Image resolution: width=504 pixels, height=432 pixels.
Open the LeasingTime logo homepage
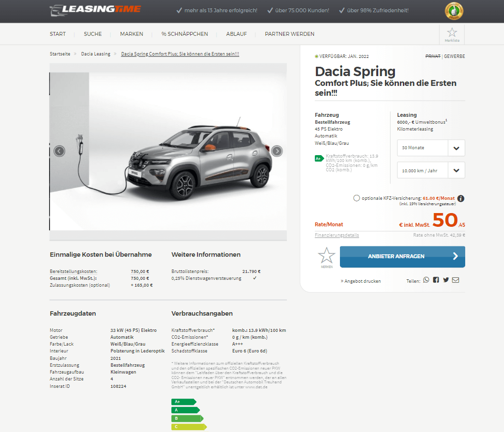pos(95,10)
